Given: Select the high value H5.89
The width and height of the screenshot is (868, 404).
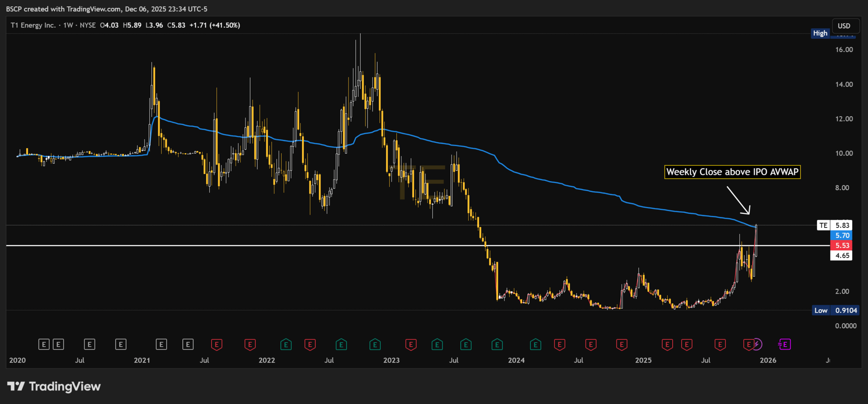Looking at the screenshot, I should [x=132, y=25].
